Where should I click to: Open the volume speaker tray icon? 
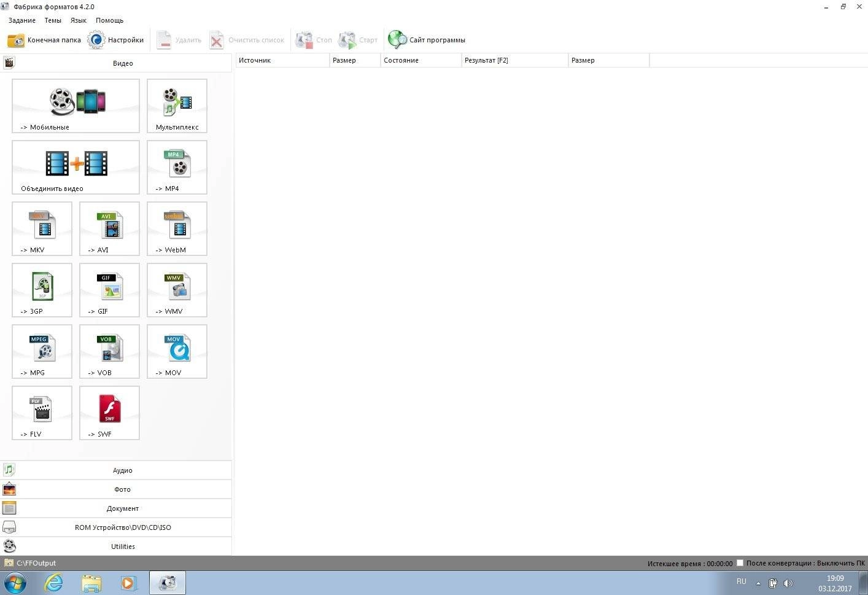(x=788, y=583)
